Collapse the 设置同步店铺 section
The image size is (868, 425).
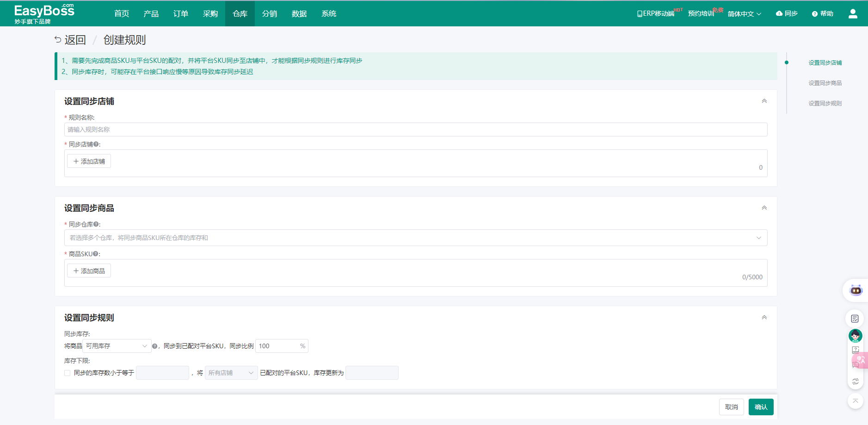coord(764,101)
